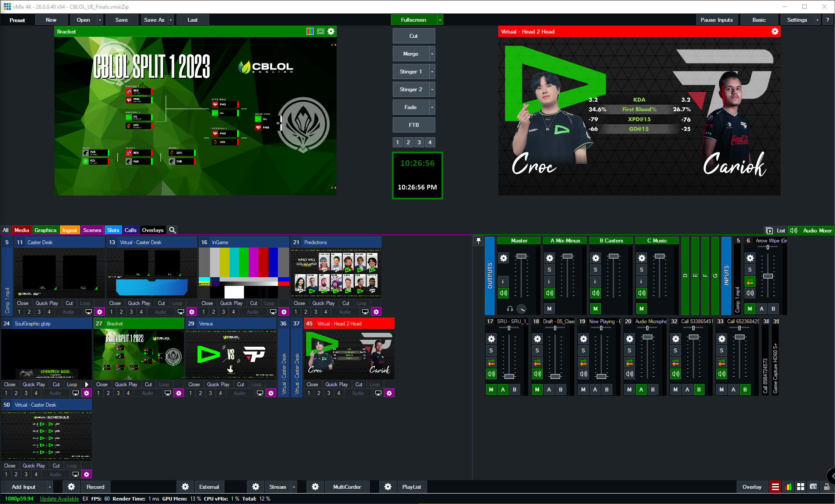
Task: Switch to Calls tab
Action: click(130, 230)
